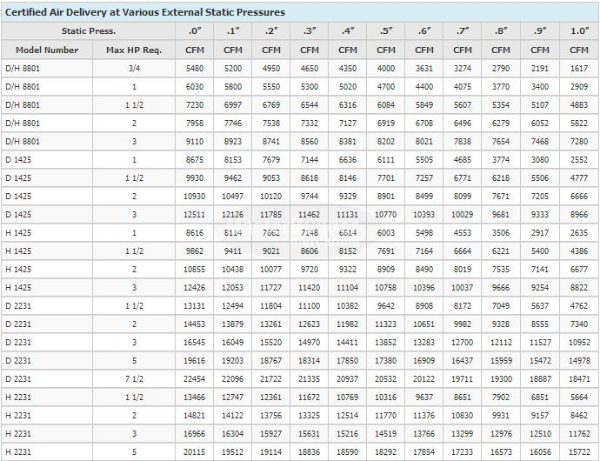Image resolution: width=600 pixels, height=461 pixels.
Task: Select the 9110 CFM value cell
Action: point(195,141)
